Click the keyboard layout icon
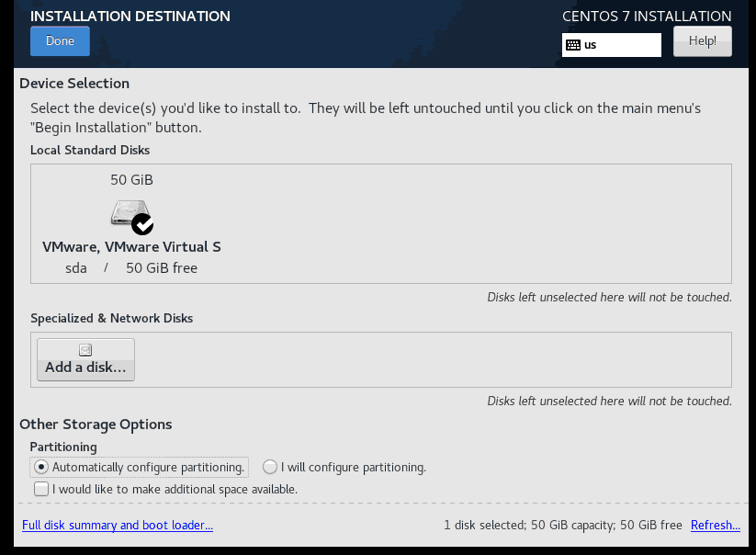The image size is (756, 555). coord(573,45)
